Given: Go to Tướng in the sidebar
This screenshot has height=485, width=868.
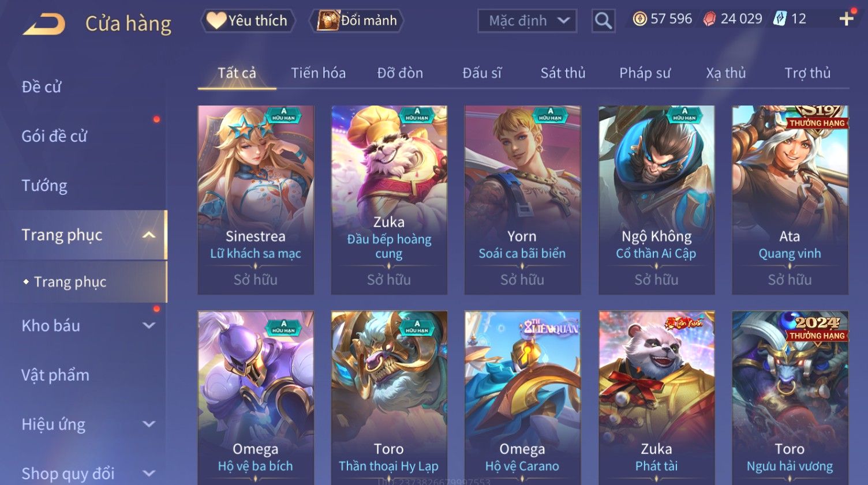Looking at the screenshot, I should click(44, 186).
